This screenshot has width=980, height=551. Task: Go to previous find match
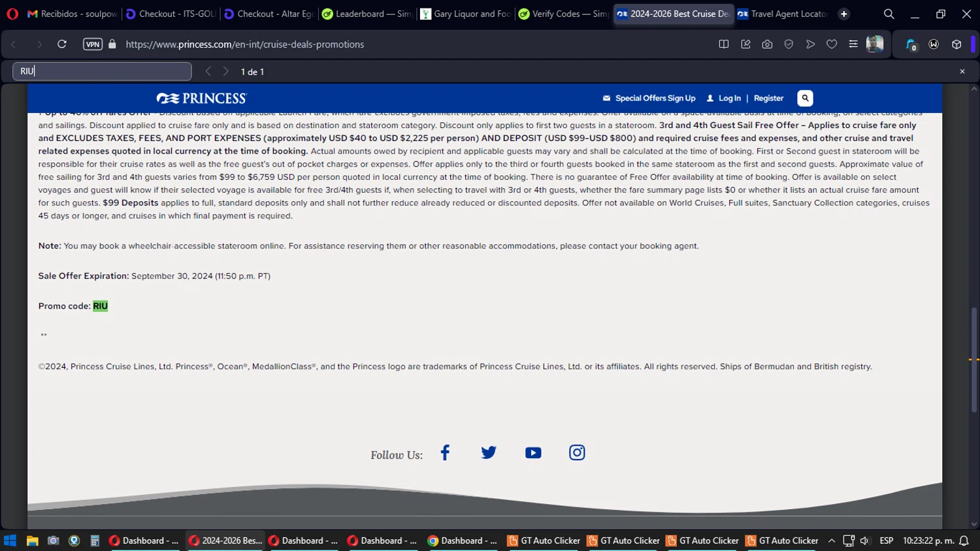pos(208,71)
